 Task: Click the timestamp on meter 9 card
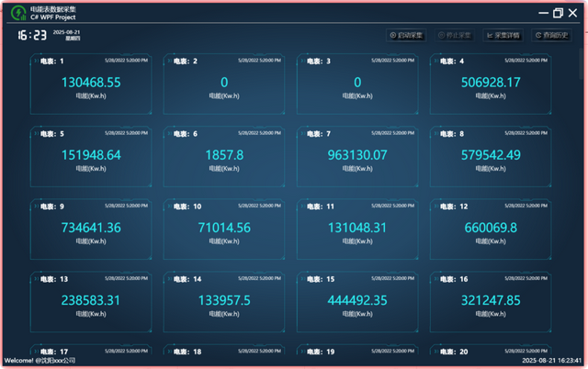coord(126,206)
